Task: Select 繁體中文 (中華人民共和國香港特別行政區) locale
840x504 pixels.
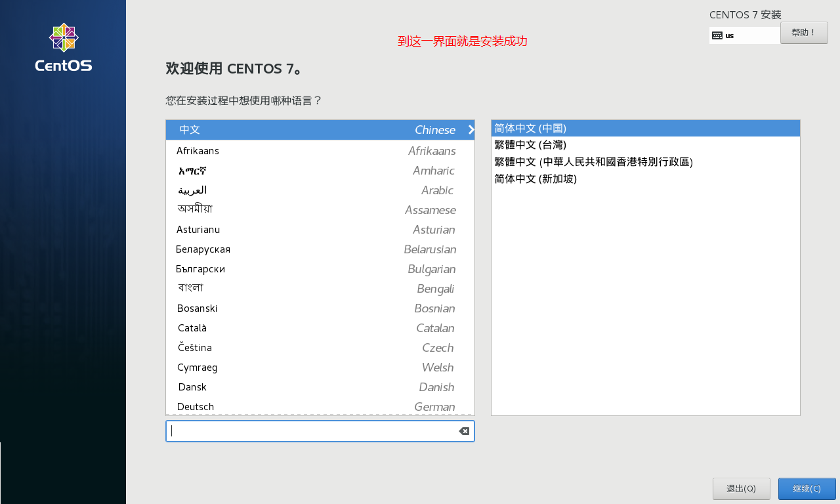Action: pos(594,161)
